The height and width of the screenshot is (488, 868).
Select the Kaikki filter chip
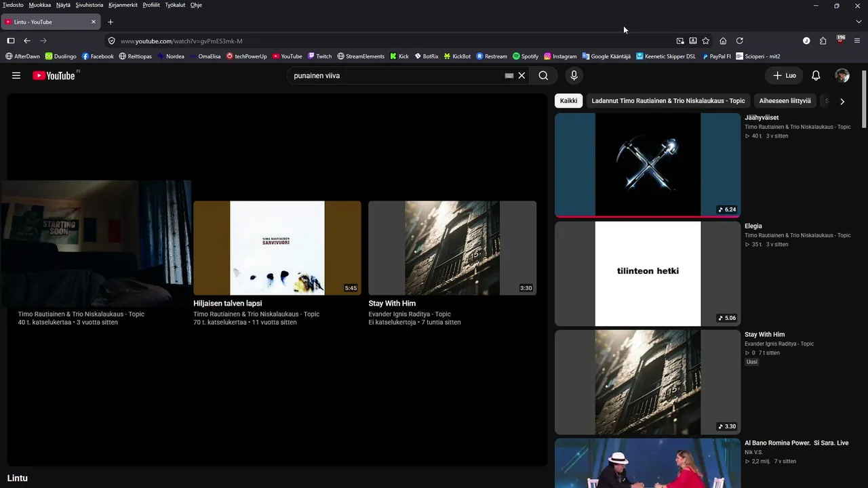point(569,101)
